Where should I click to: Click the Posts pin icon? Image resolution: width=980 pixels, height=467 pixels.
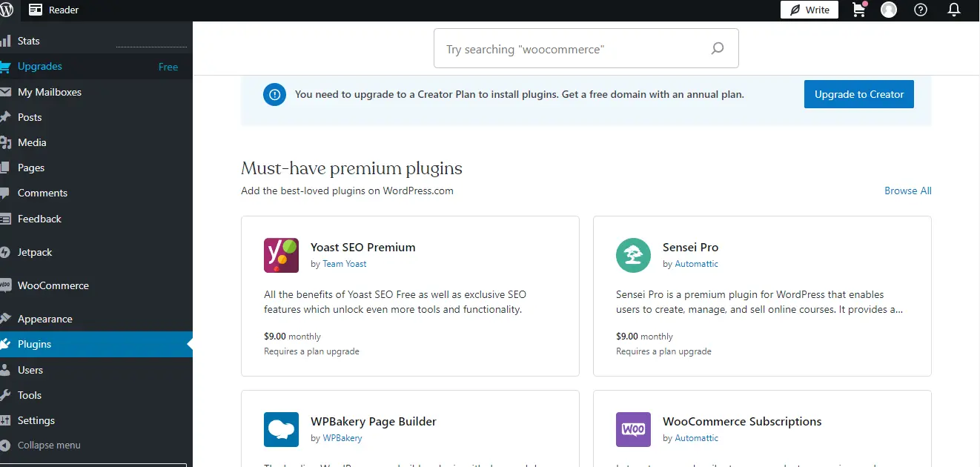[x=4, y=117]
